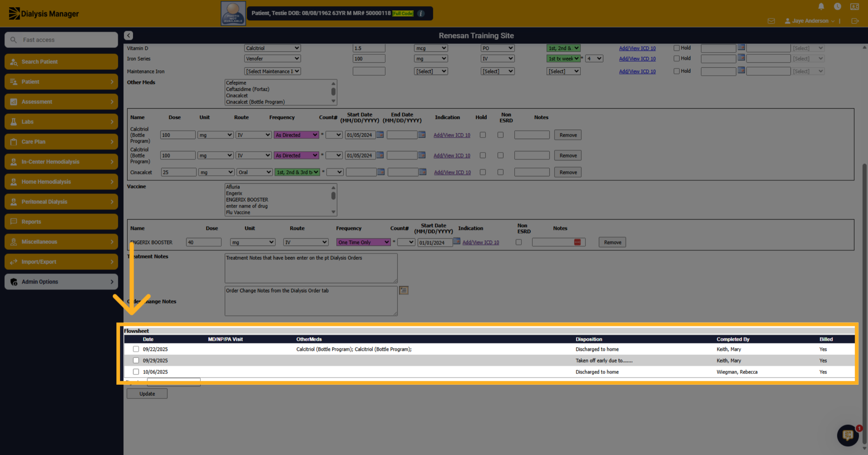Click into the Treatment Notes text area
Screen dimensions: 868x455
click(x=311, y=268)
